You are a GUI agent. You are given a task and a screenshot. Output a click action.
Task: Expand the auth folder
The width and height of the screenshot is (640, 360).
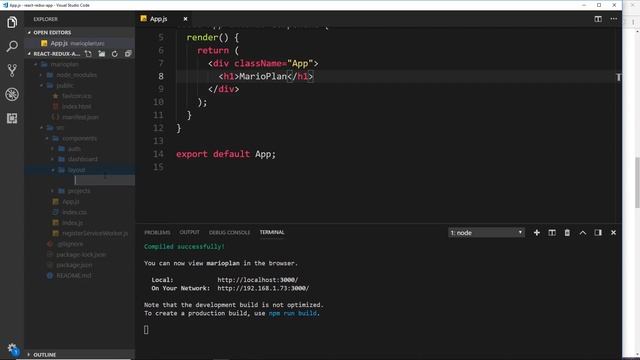coord(80,149)
